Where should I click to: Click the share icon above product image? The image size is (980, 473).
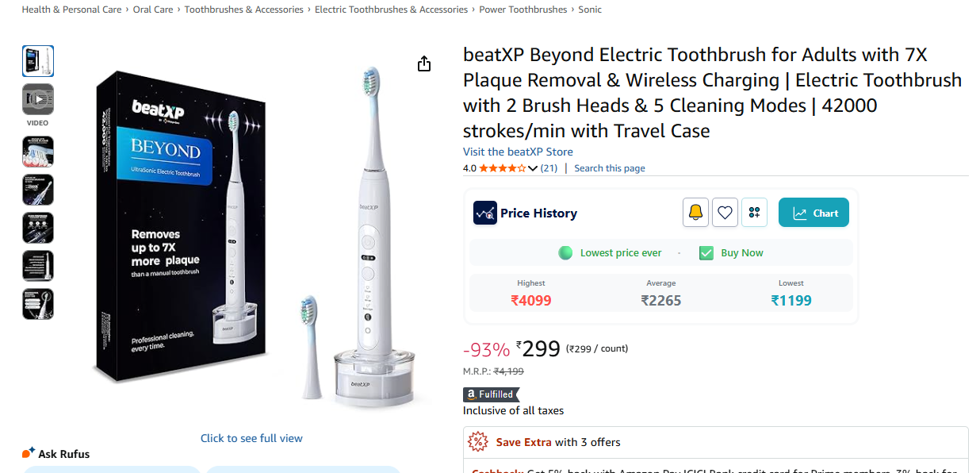tap(424, 63)
